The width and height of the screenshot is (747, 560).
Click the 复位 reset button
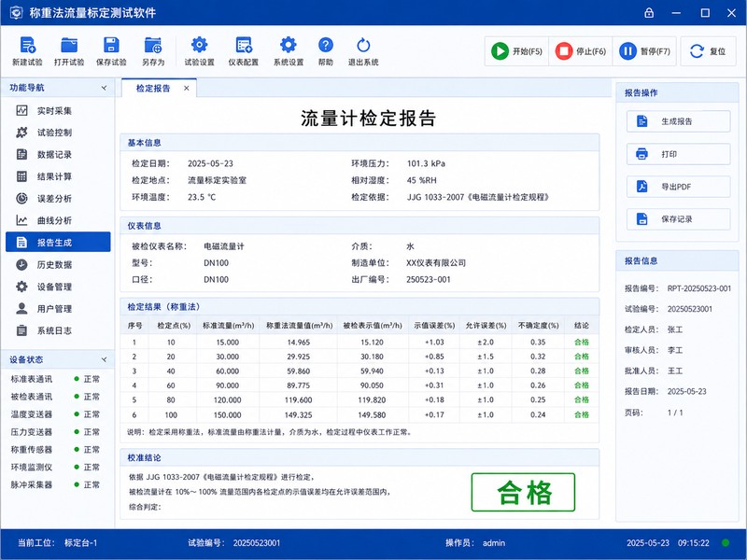(708, 51)
